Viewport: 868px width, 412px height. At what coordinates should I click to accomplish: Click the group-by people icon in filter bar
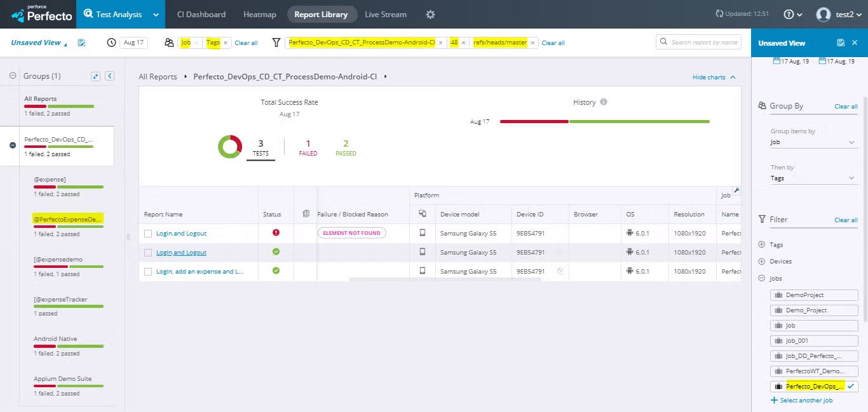169,43
